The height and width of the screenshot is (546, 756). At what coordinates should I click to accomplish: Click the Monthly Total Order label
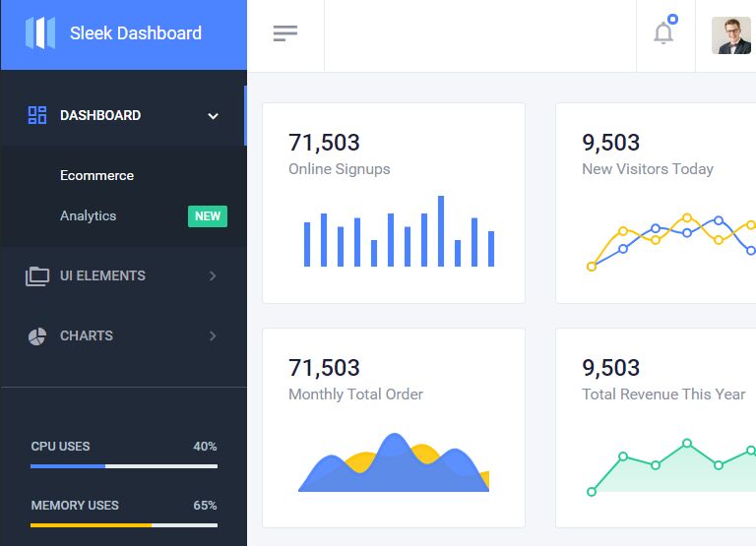click(x=355, y=394)
